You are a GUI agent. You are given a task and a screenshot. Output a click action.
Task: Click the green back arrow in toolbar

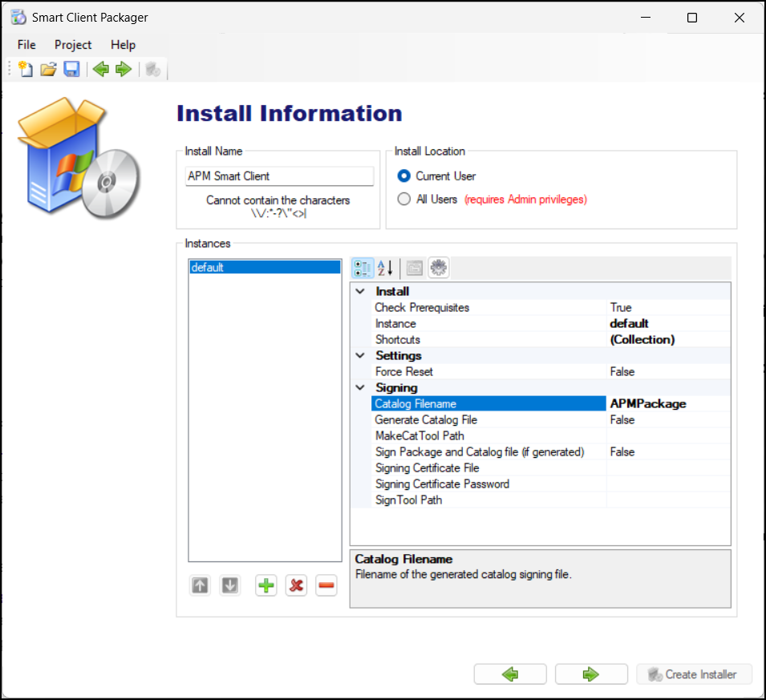click(x=100, y=70)
